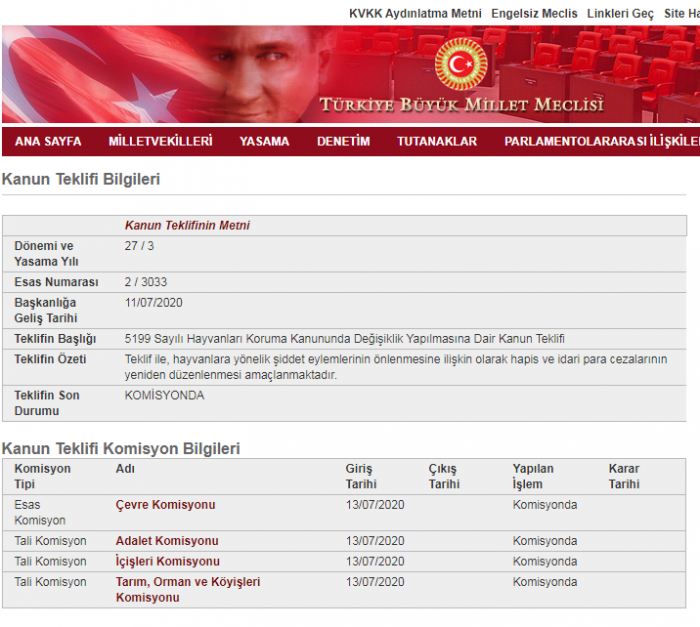
Task: Visit the İçişleri Komisyonu page
Action: tap(167, 561)
